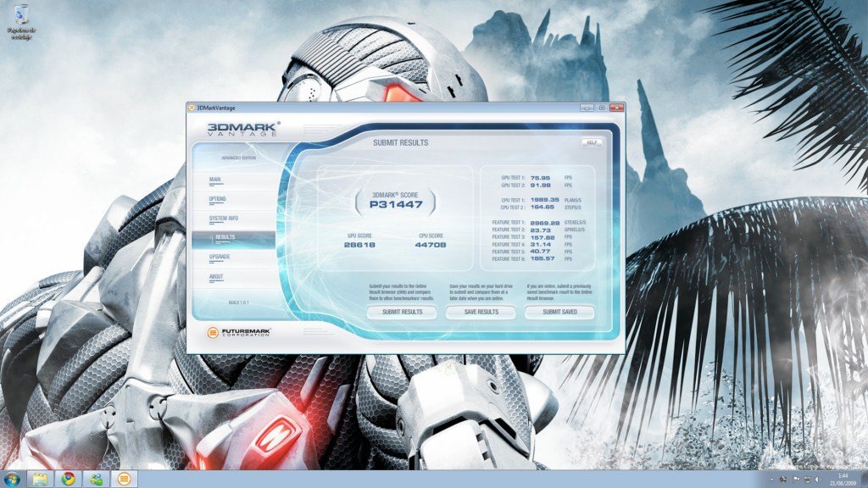Click Feature Test 5 value 40.77
The image size is (868, 488).
(540, 251)
